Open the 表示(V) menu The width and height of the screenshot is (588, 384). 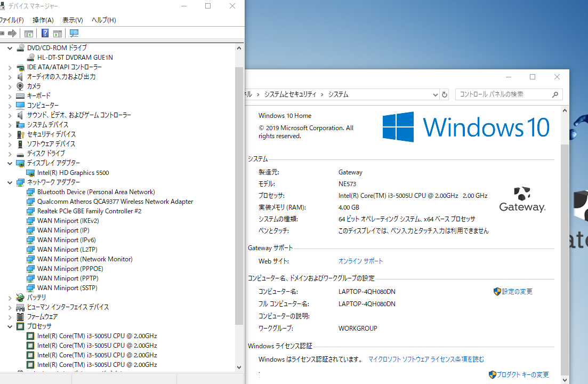tap(73, 20)
